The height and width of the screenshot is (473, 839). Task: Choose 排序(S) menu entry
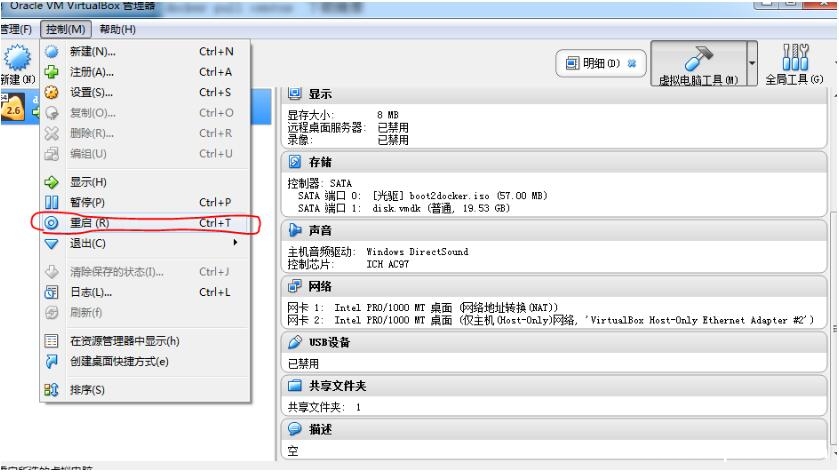[144, 390]
